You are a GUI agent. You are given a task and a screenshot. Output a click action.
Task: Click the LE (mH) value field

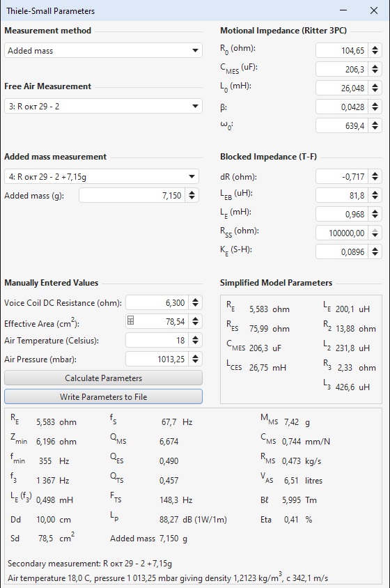[x=342, y=214]
